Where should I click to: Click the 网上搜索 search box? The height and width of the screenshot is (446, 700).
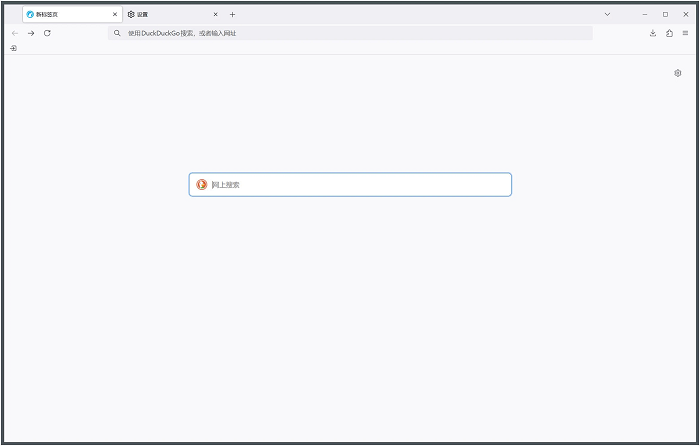[355, 185]
